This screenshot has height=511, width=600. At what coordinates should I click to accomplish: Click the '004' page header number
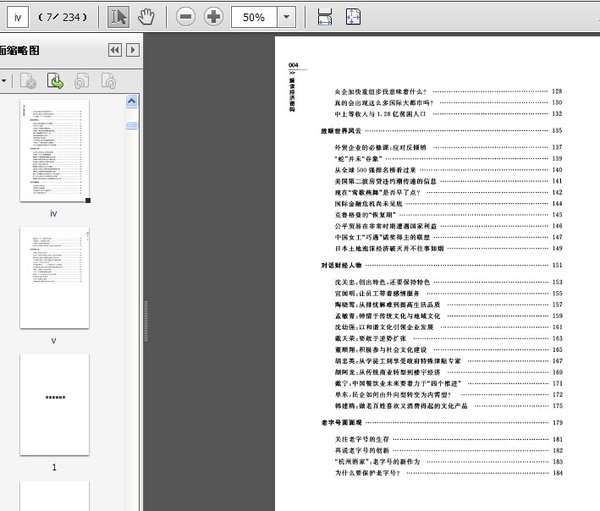293,65
